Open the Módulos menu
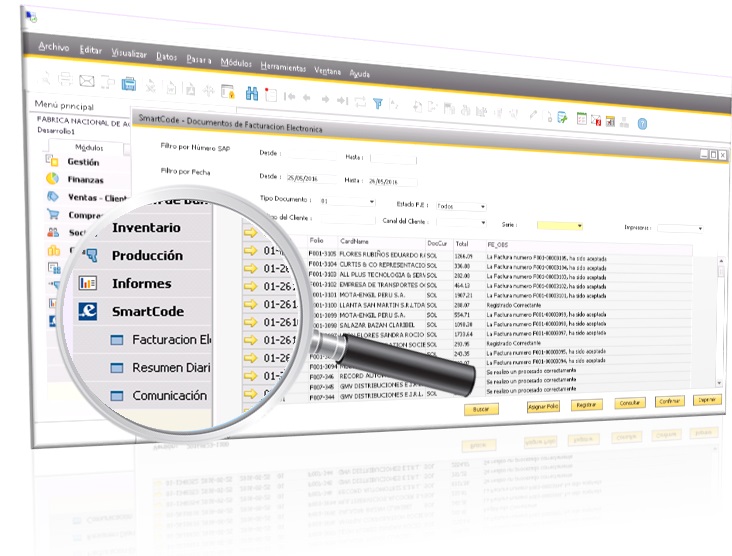732x556 pixels. (236, 61)
